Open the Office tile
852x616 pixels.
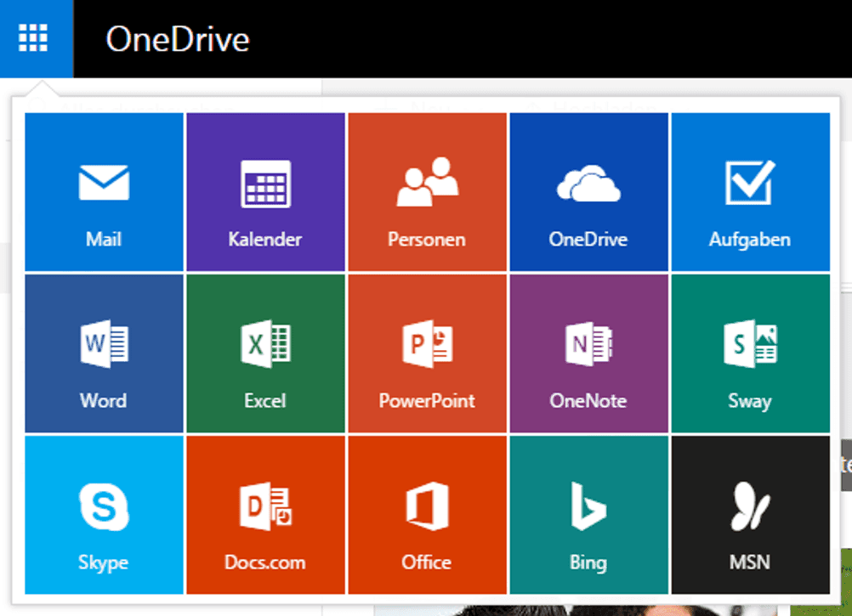tap(427, 515)
